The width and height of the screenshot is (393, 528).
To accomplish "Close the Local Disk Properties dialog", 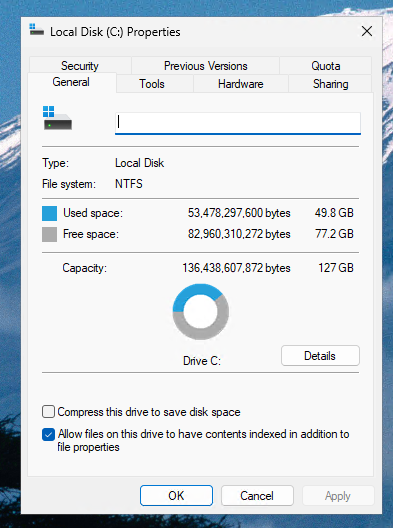I will (x=367, y=31).
